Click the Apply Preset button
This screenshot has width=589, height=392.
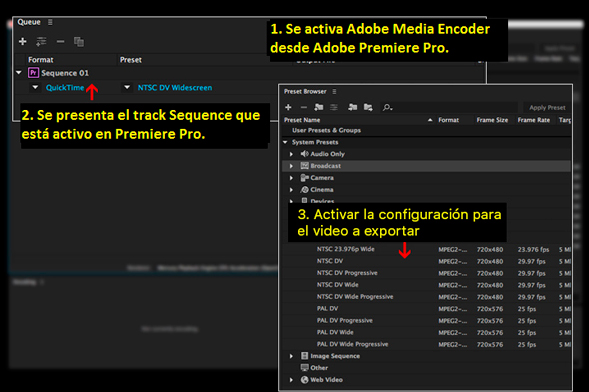[547, 107]
